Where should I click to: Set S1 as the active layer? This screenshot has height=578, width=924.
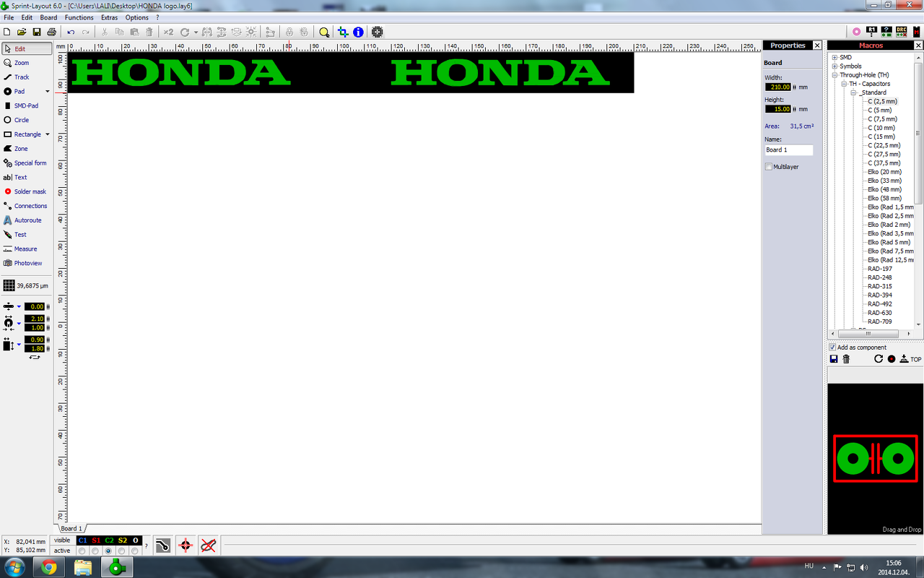95,551
